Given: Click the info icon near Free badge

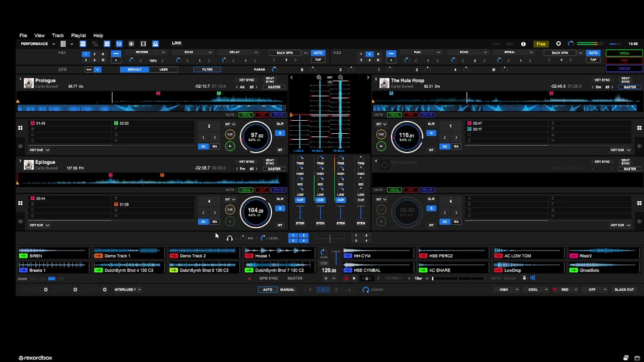Looking at the screenshot, I should pos(523,44).
